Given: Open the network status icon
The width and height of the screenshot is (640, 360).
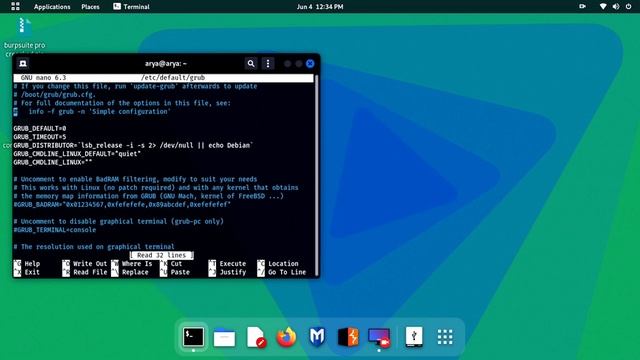Looking at the screenshot, I should (x=603, y=7).
